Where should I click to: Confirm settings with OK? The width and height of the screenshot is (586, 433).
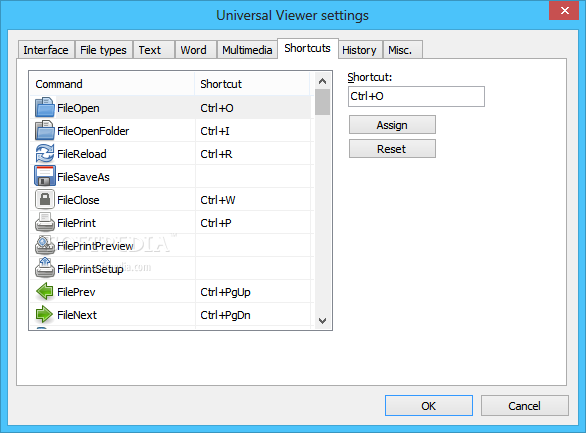coord(429,406)
